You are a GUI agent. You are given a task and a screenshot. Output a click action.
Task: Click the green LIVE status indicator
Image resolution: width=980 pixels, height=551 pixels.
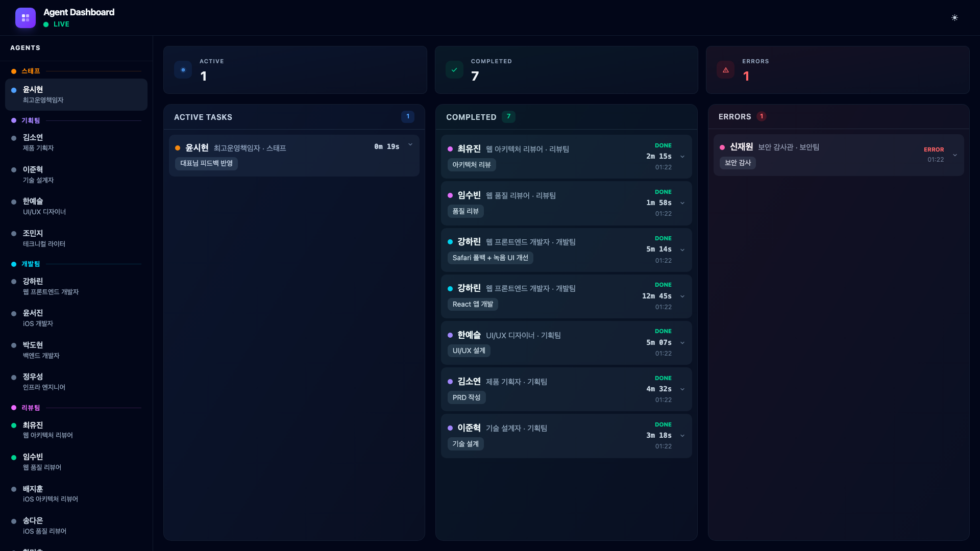pos(56,24)
